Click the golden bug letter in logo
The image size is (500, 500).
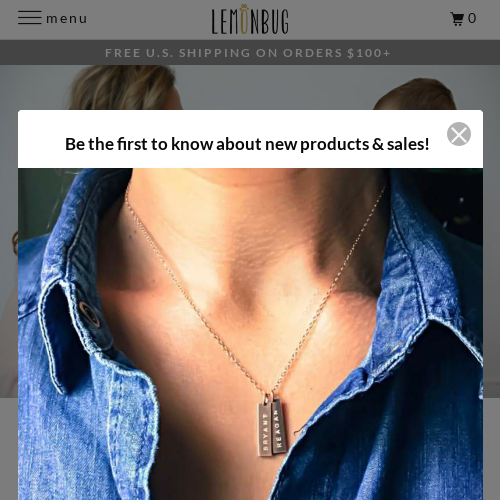pyautogui.click(x=244, y=19)
